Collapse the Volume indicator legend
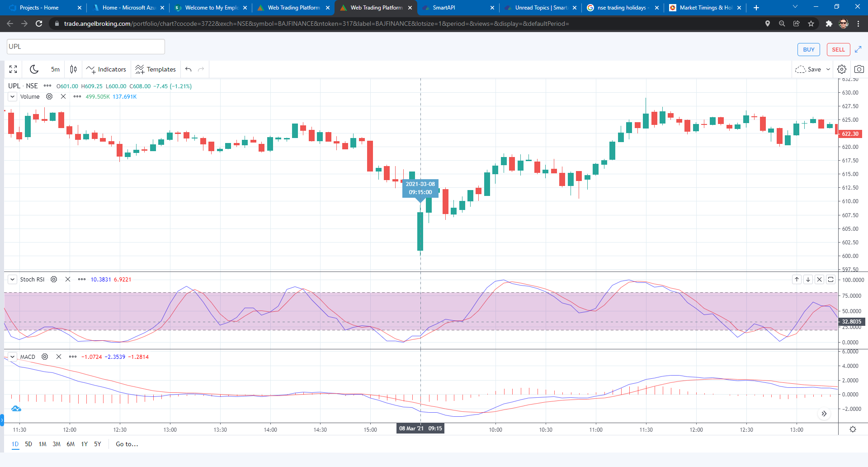This screenshot has height=467, width=868. pyautogui.click(x=13, y=96)
